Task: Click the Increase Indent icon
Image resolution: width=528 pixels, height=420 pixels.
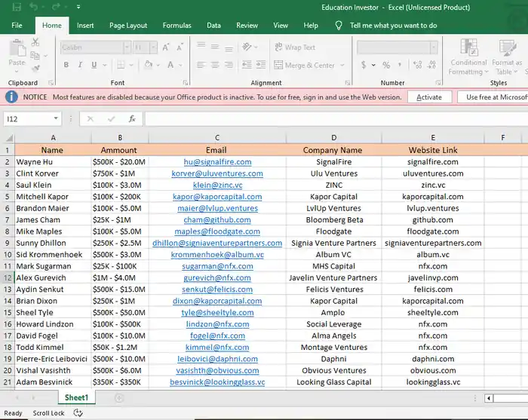Action: point(261,65)
